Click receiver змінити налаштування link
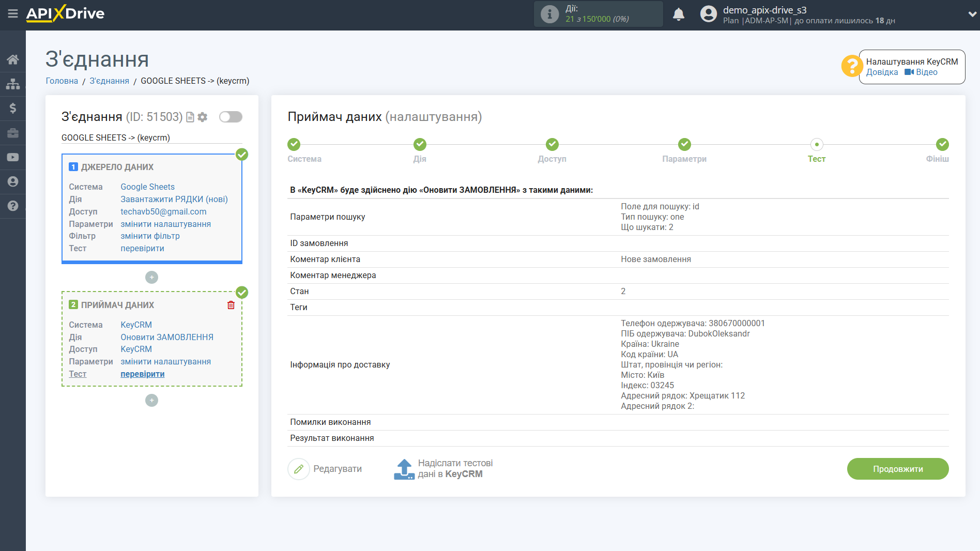Image resolution: width=980 pixels, height=551 pixels. pyautogui.click(x=165, y=361)
